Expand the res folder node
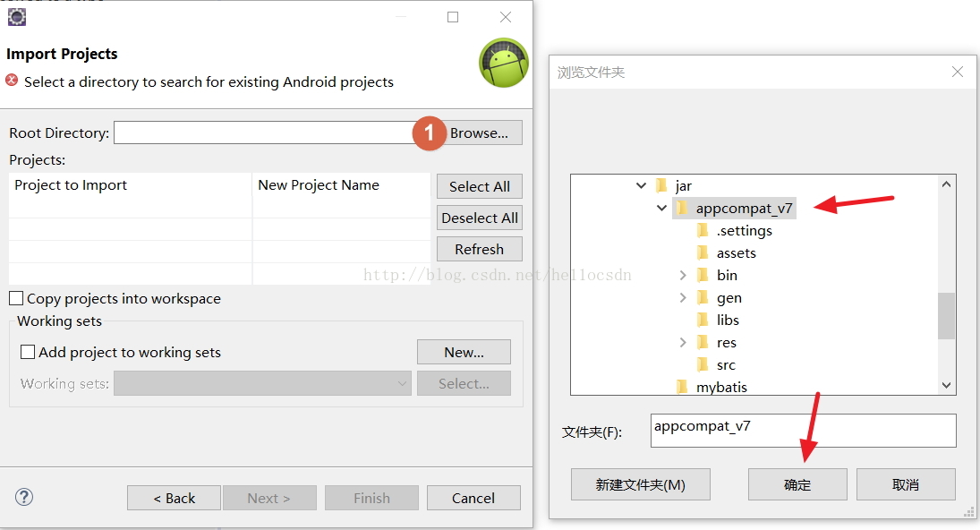 [x=683, y=343]
